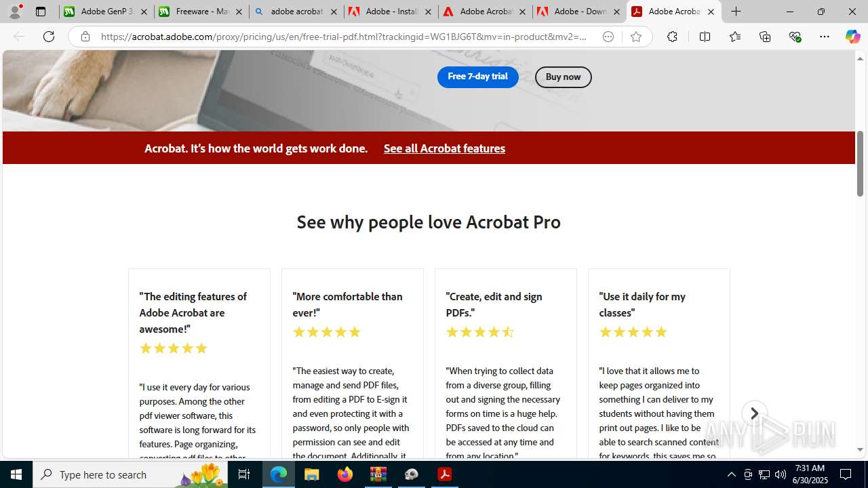Open the notification center

(846, 474)
